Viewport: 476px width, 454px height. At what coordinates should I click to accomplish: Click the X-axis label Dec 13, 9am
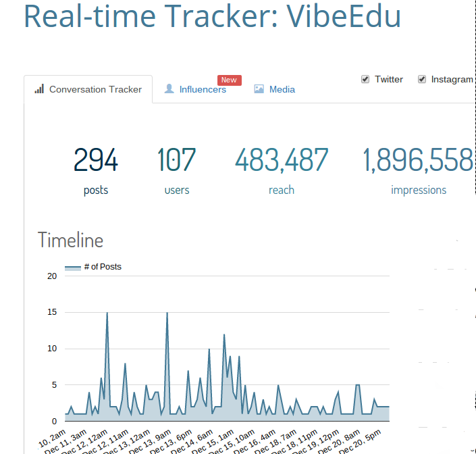[x=150, y=442]
